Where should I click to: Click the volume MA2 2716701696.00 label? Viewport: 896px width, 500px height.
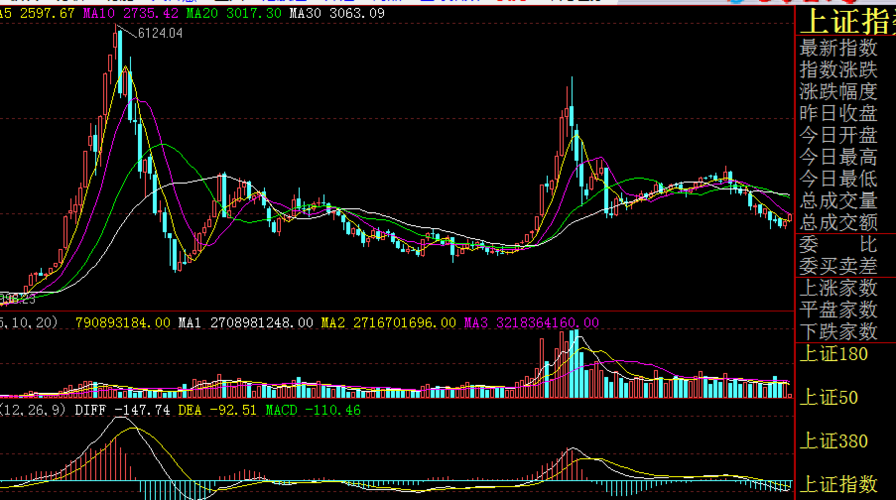(389, 323)
